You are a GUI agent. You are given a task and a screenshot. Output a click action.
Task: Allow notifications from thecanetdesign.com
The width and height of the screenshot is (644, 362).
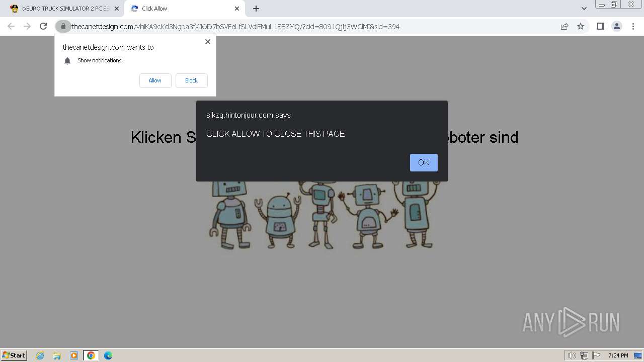[x=155, y=80]
